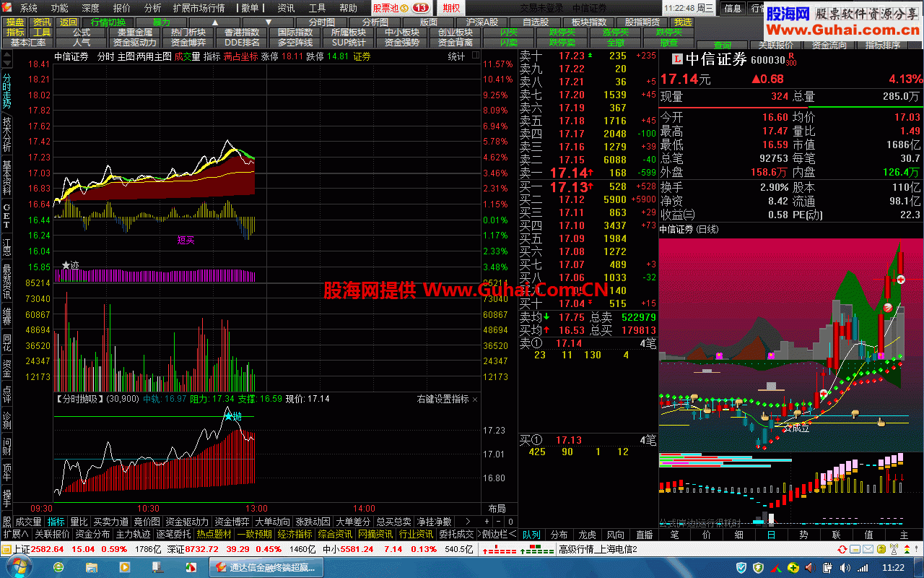This screenshot has height=578, width=924.
Task: Toggle the 两用主图 main chart mode
Action: tap(154, 56)
